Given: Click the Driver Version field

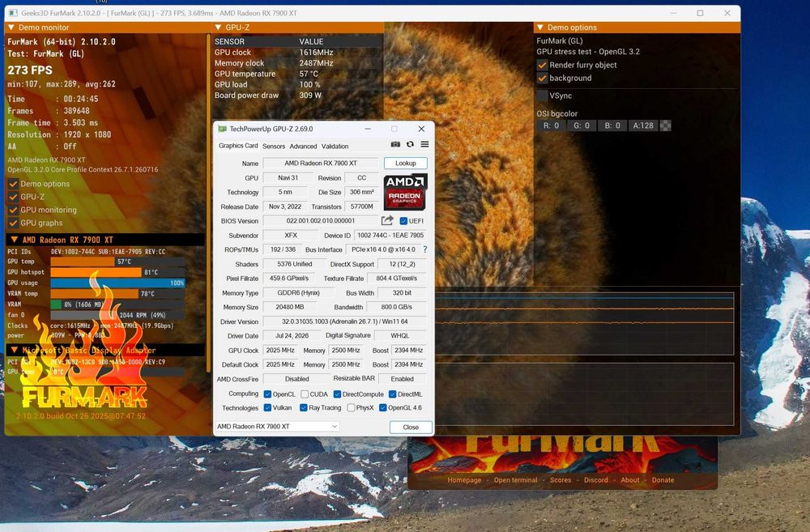Looking at the screenshot, I should 344,321.
